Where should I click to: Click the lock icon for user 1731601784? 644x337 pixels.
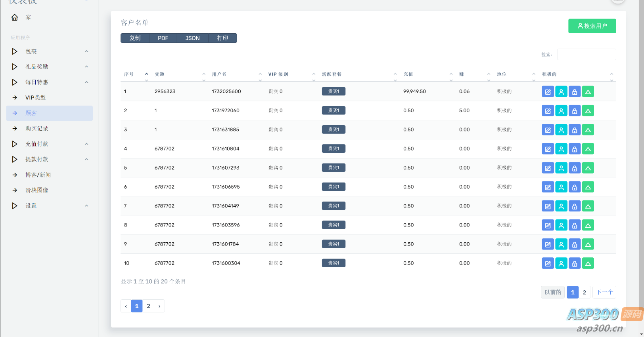[x=575, y=244]
